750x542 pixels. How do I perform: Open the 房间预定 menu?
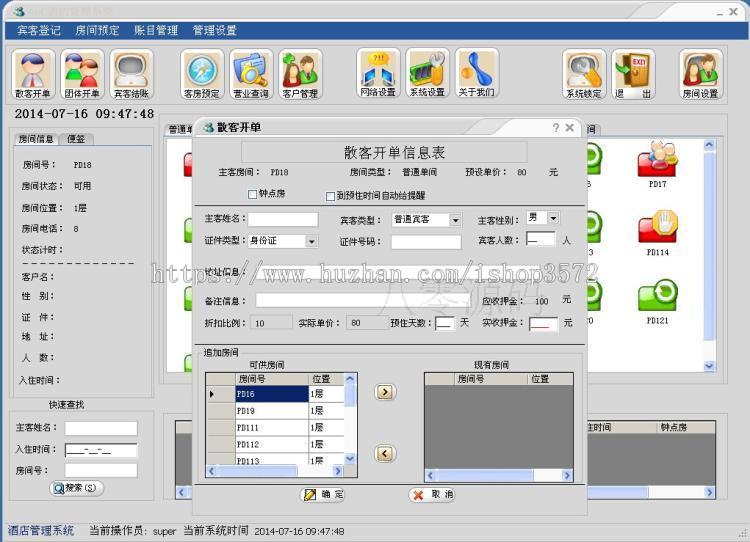click(x=98, y=31)
